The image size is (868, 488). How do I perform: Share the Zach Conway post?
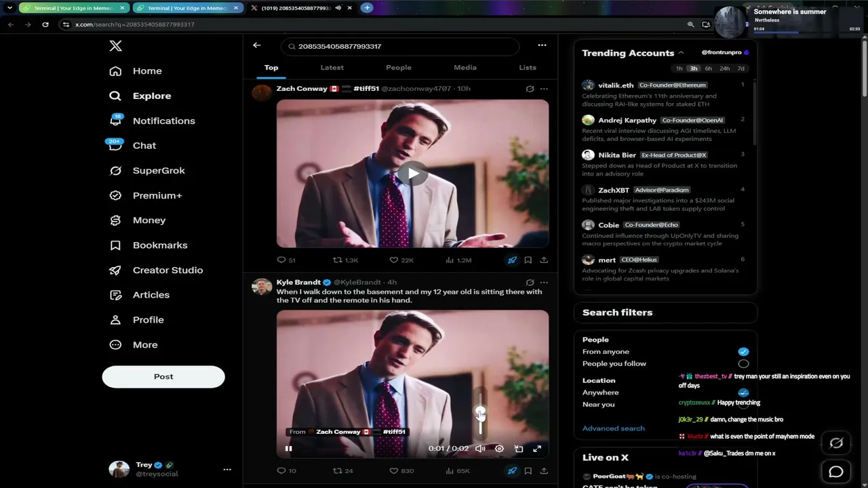[544, 260]
